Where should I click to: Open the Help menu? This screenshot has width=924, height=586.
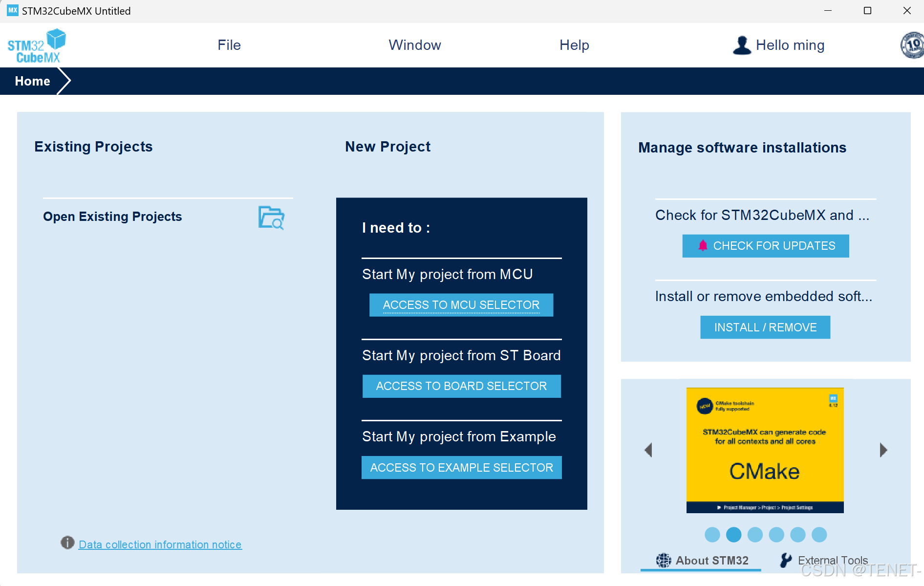574,45
